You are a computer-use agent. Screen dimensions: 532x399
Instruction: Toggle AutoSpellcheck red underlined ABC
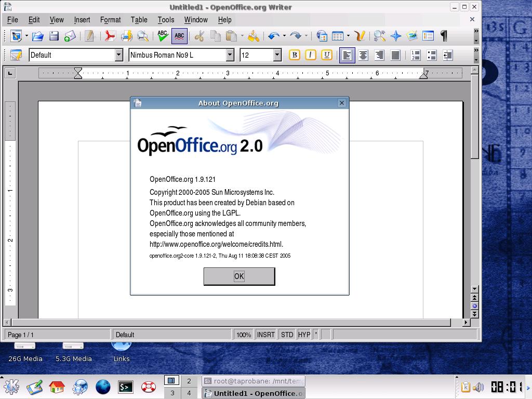tap(179, 36)
